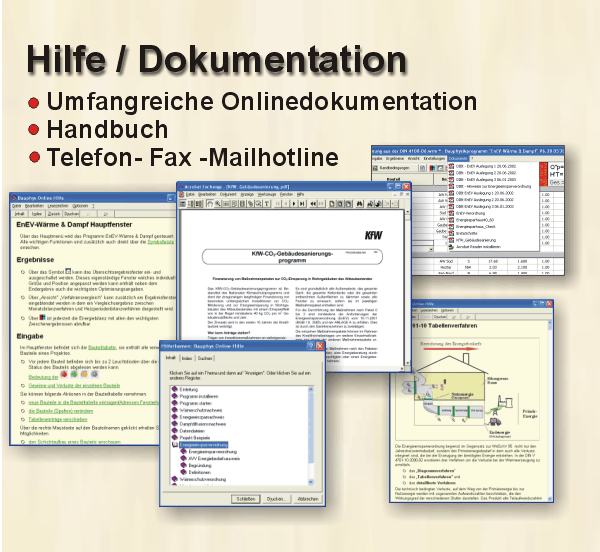
Task: Open Einstellungen menu in main program
Action: [x=434, y=158]
